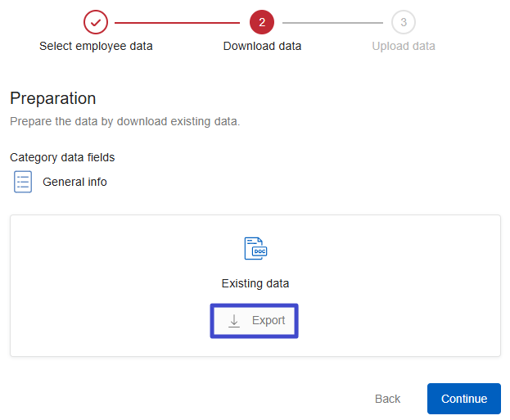Select the 'Download data' step label
This screenshot has width=510, height=420.
point(262,46)
